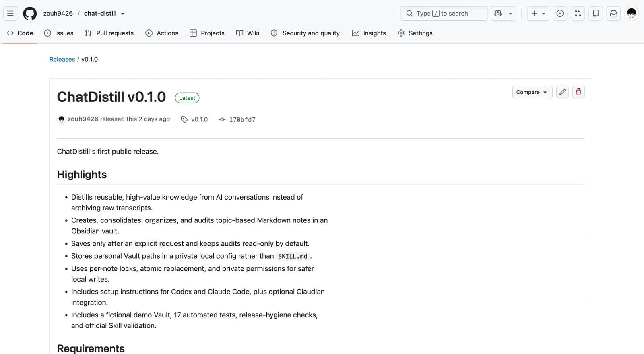This screenshot has height=354, width=644.
Task: Open the global navigation hamburger menu
Action: click(x=10, y=13)
